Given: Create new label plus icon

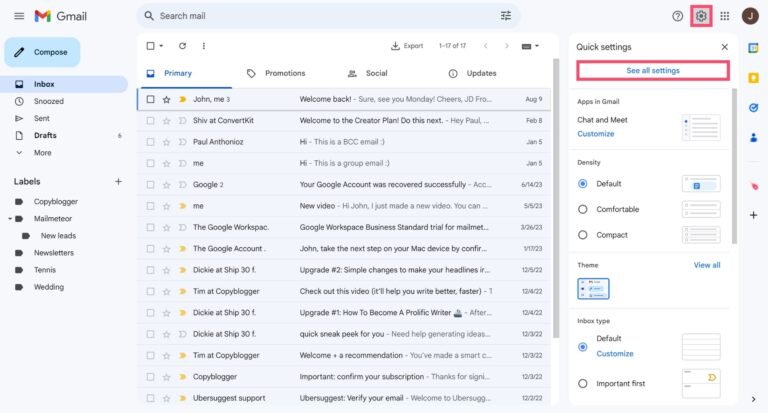Looking at the screenshot, I should point(118,181).
